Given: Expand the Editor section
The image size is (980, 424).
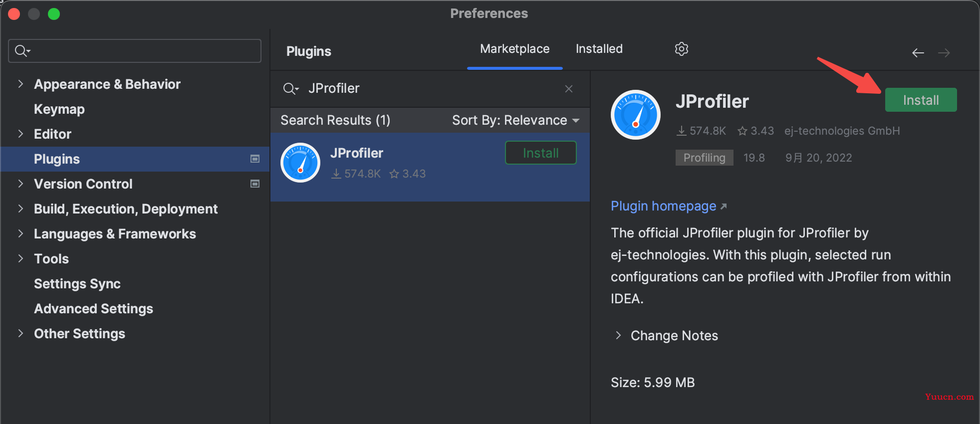Looking at the screenshot, I should 20,134.
